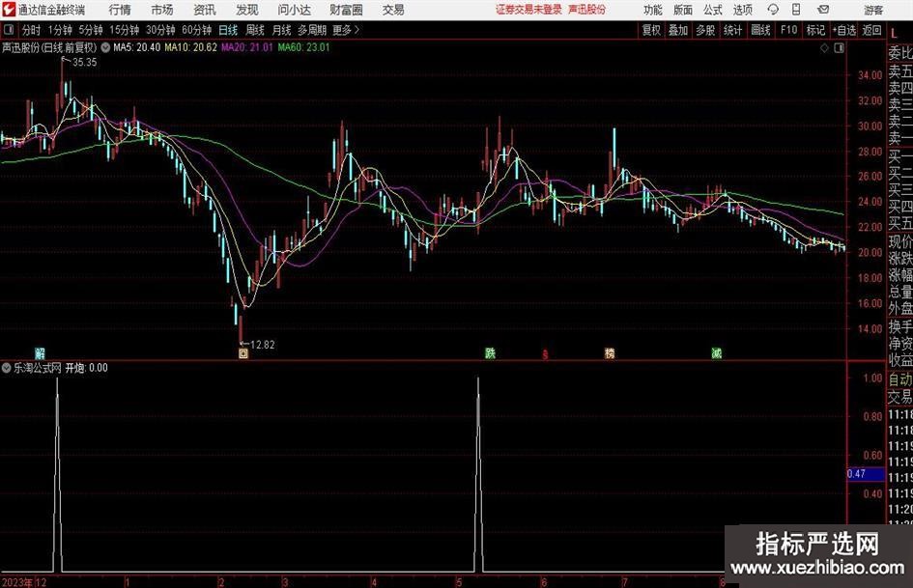Screen dimensions: 913x588
Task: Click the 回 event marker under the low
Action: (243, 353)
